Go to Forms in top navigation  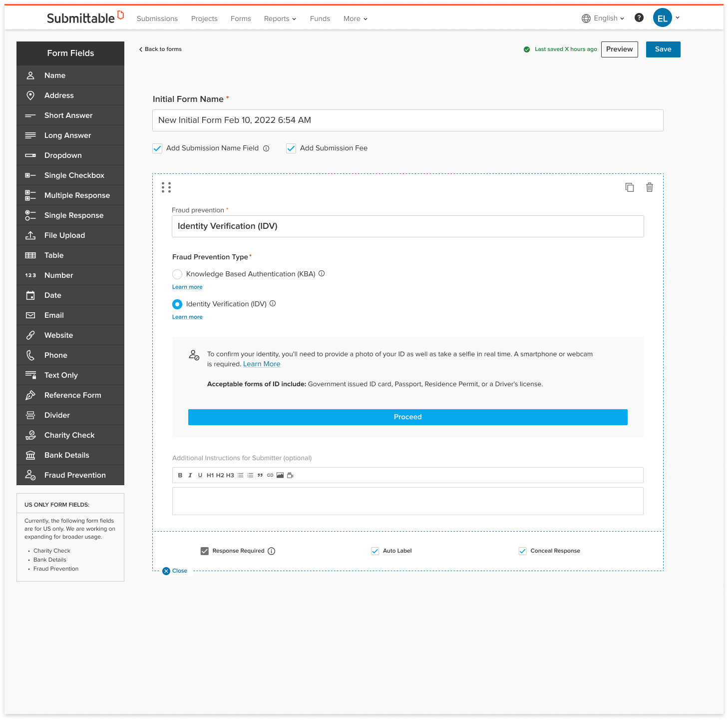241,18
